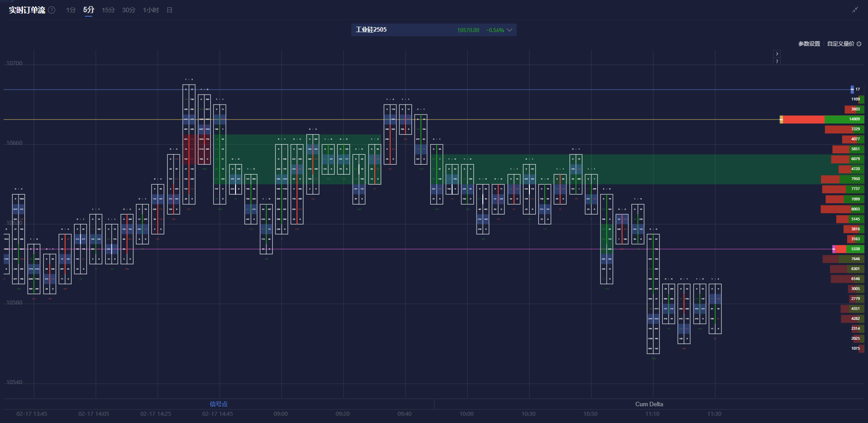This screenshot has width=868, height=423.
Task: Click the underline-highlighted 5分 timeframe icon
Action: [x=88, y=10]
